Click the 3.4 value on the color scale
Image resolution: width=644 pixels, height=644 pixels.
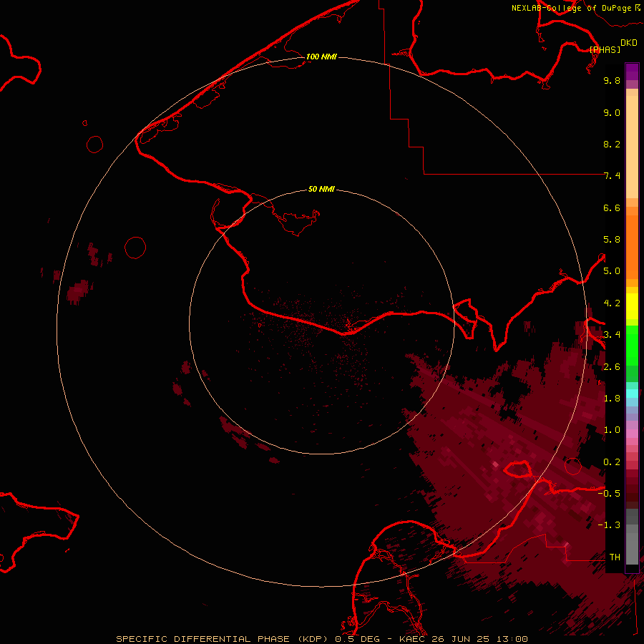[x=612, y=335]
